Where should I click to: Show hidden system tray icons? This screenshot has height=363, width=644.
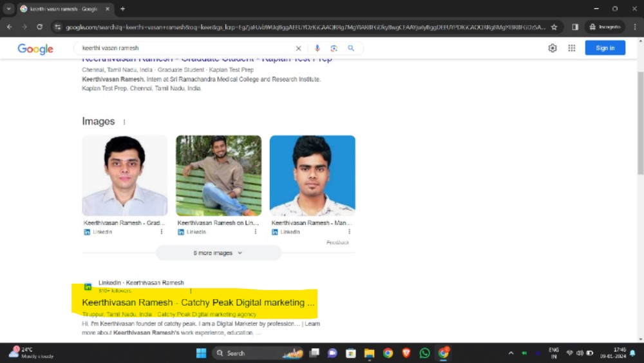coord(511,353)
